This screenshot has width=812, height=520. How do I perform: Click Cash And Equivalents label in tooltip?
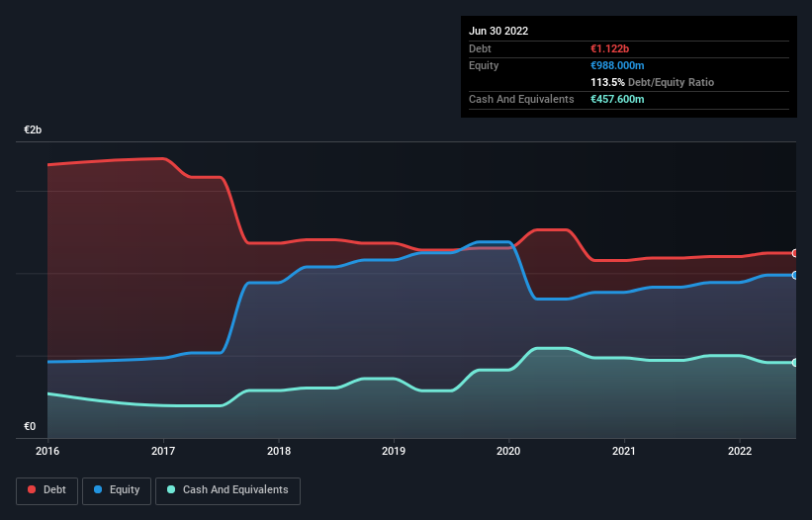[x=521, y=99]
